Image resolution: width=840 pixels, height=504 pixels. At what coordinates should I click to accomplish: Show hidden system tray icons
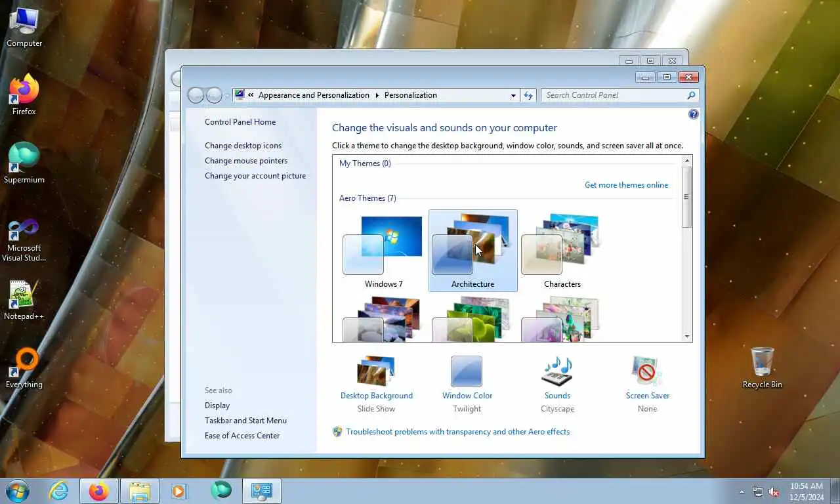[x=742, y=492]
